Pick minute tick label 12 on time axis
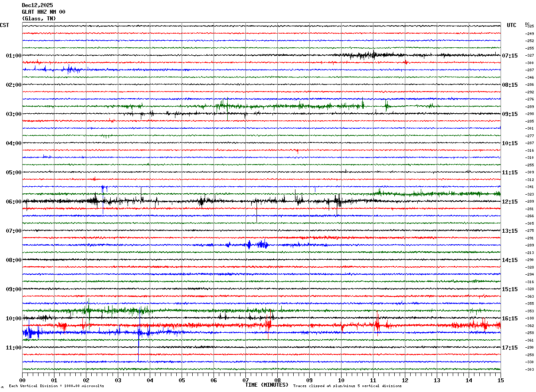Image resolution: width=536 pixels, height=392 pixels. pos(405,380)
